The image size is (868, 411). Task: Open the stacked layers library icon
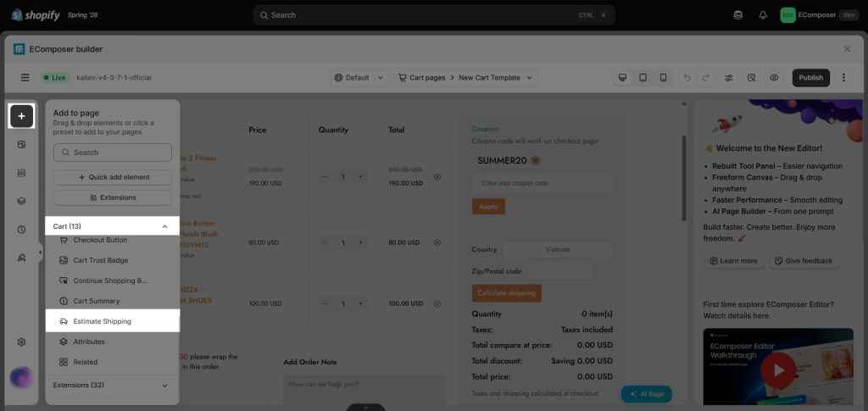[21, 202]
